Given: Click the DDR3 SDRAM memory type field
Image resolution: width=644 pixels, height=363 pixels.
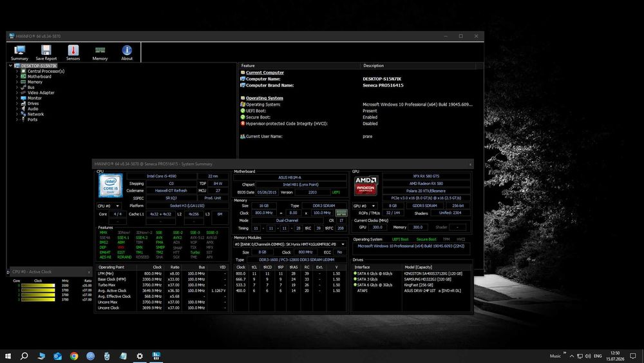Looking at the screenshot, I should pos(324,206).
